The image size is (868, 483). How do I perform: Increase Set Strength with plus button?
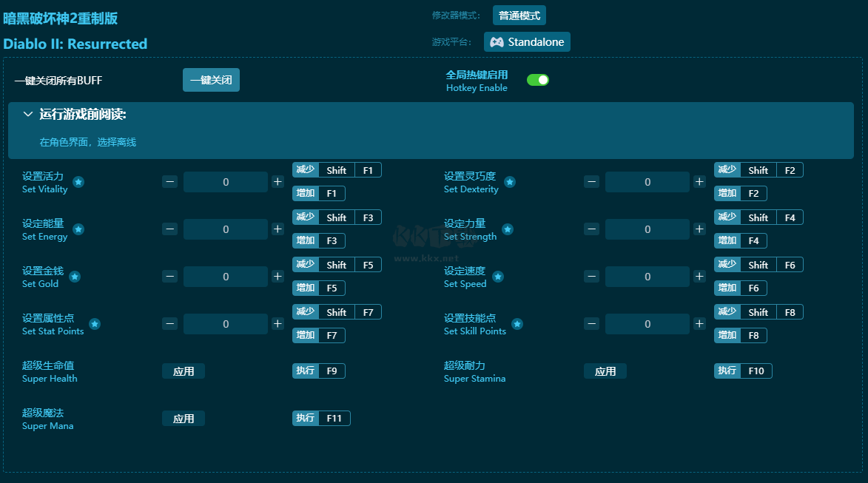pos(700,229)
